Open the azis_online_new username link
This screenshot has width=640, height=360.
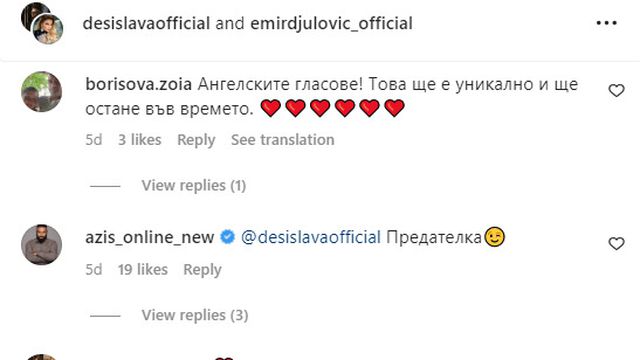pos(150,237)
